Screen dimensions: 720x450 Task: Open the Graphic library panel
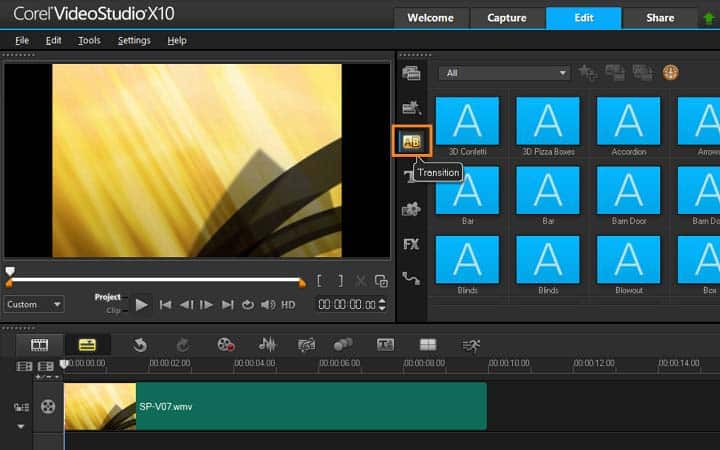tap(411, 210)
